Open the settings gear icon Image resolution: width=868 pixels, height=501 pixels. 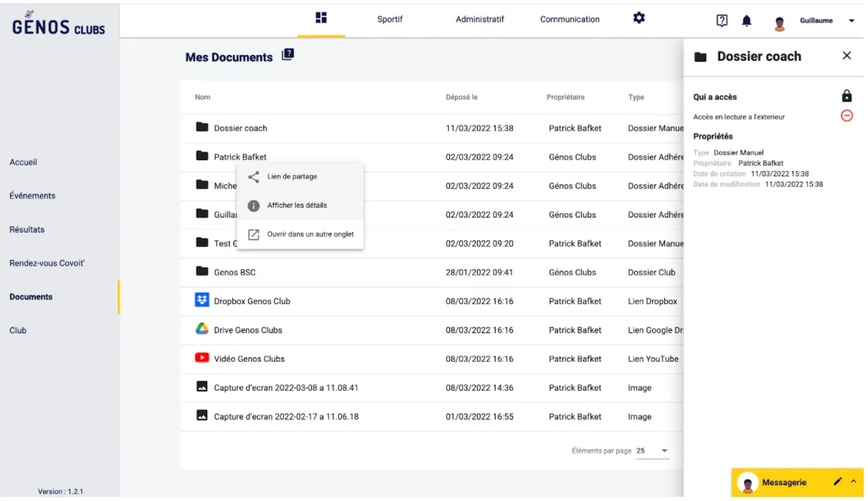pos(638,19)
